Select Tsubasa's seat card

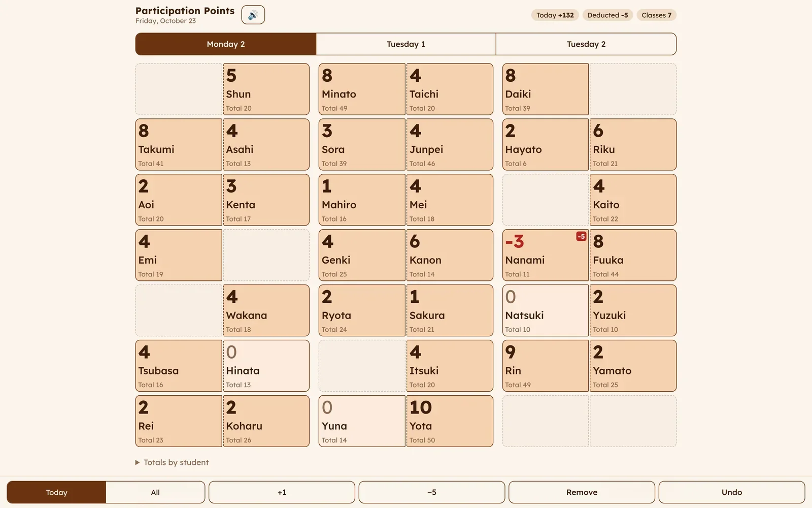click(179, 366)
